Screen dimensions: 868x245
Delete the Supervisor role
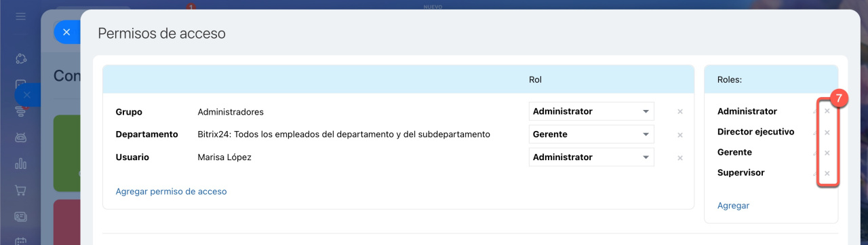[827, 173]
